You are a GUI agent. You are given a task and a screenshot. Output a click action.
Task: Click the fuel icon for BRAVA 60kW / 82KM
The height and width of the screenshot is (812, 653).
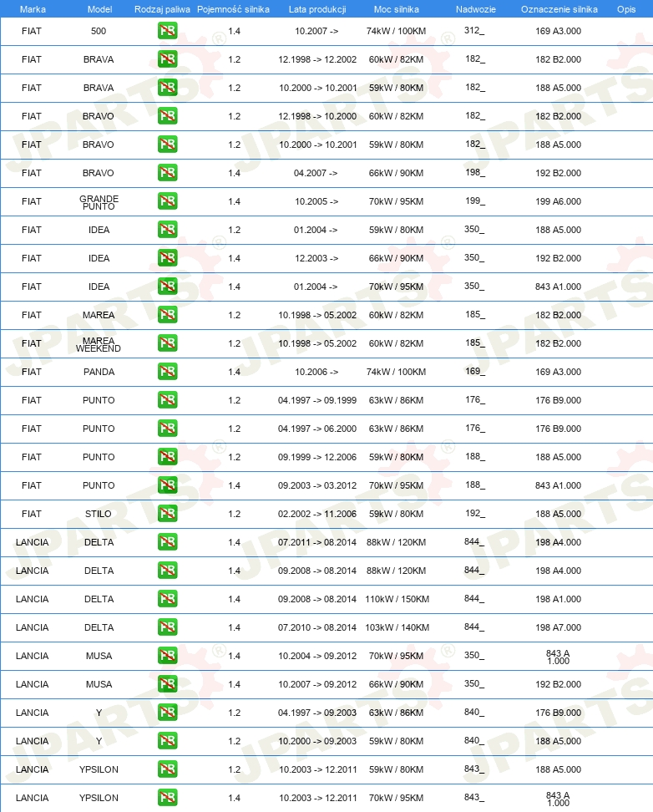(x=167, y=59)
